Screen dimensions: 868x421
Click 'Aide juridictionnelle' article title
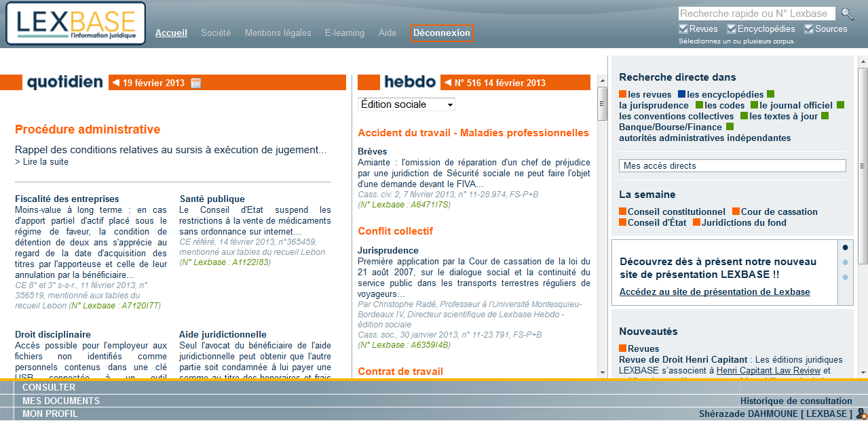coord(223,335)
